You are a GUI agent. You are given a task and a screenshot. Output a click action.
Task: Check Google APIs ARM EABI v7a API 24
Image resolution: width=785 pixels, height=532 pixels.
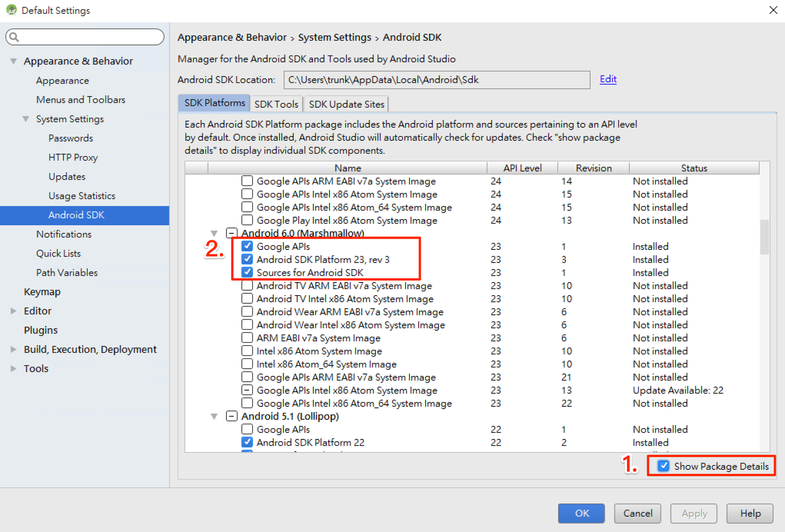click(x=247, y=181)
